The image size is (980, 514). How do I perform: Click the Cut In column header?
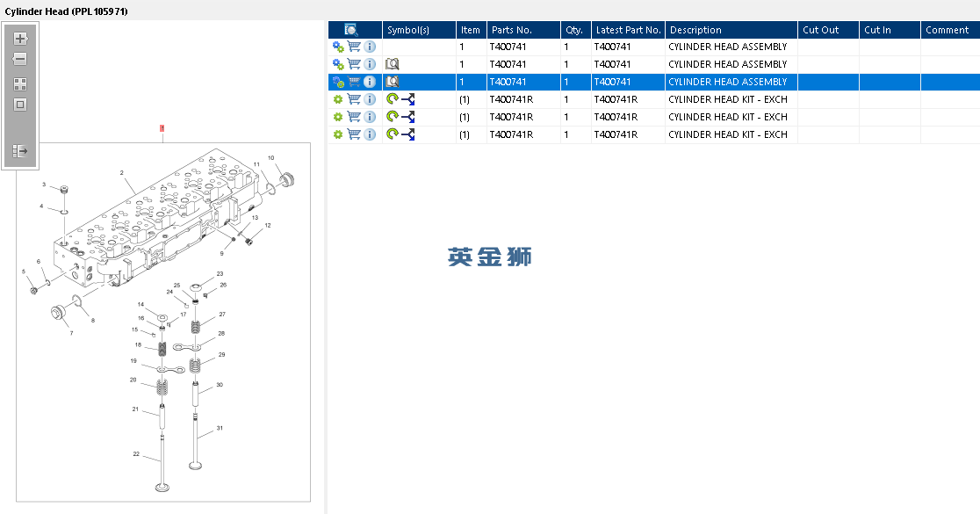coord(890,29)
